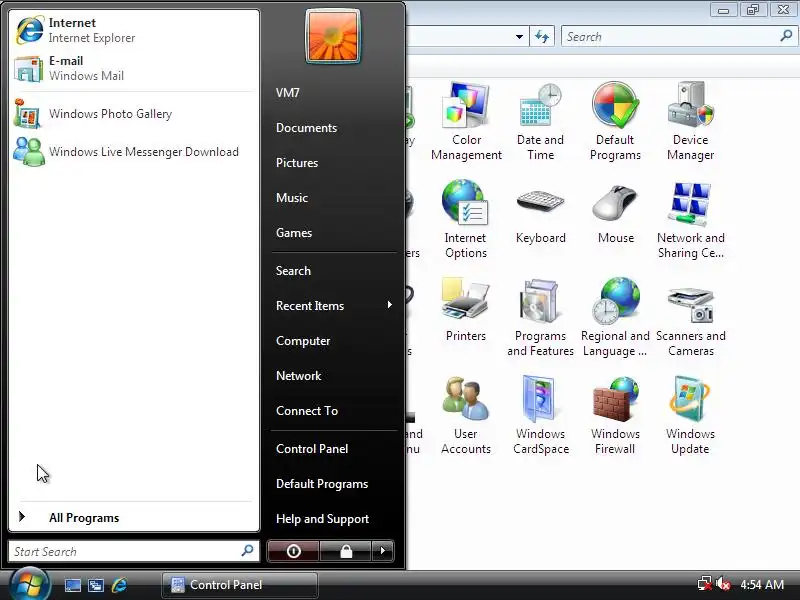Launch Internet Explorer from Start menu

(134, 30)
